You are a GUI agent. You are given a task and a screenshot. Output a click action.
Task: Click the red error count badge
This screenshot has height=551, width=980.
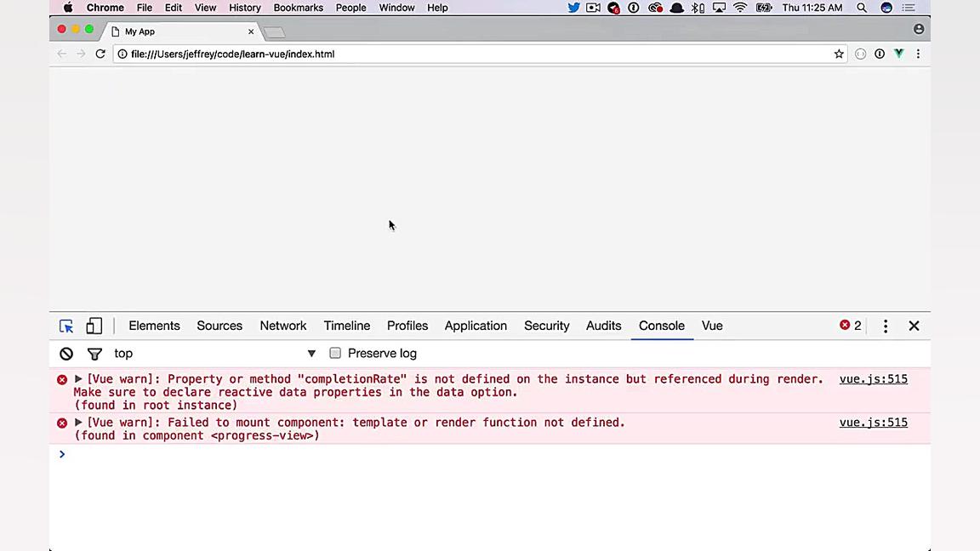(x=851, y=326)
